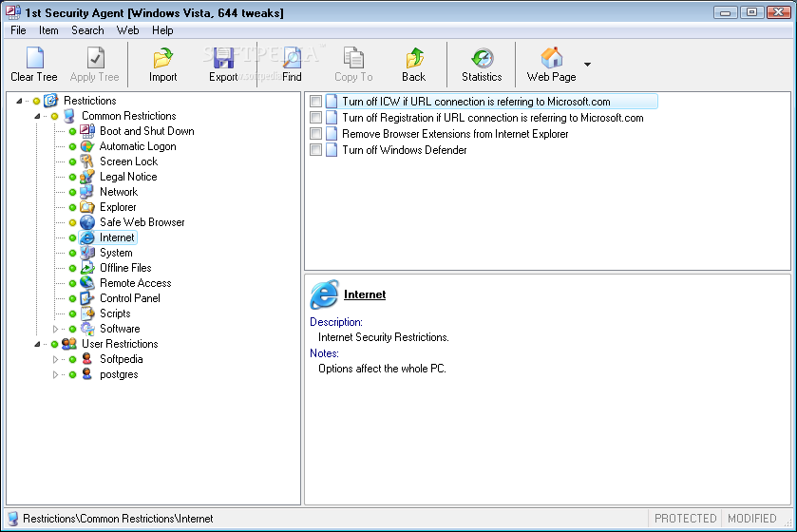Collapse the User Restrictions node
Screen dimensions: 797x532
[x=37, y=344]
